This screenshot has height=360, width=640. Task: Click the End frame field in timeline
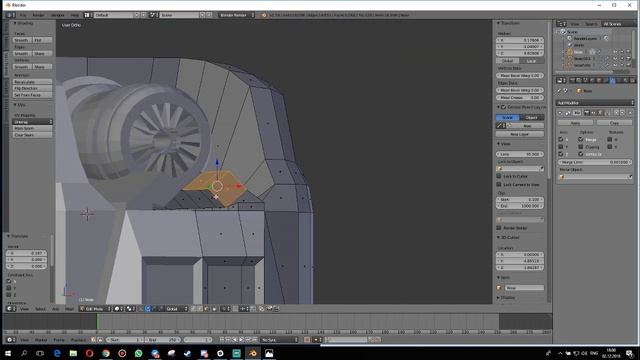click(x=162, y=340)
